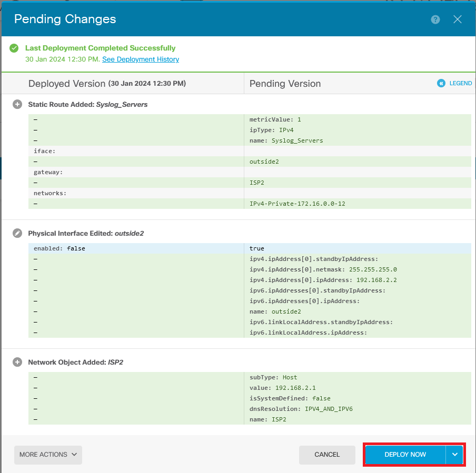Toggle the LEGEND collapse arrow icon
Screen dimensions: 476x473
[441, 83]
